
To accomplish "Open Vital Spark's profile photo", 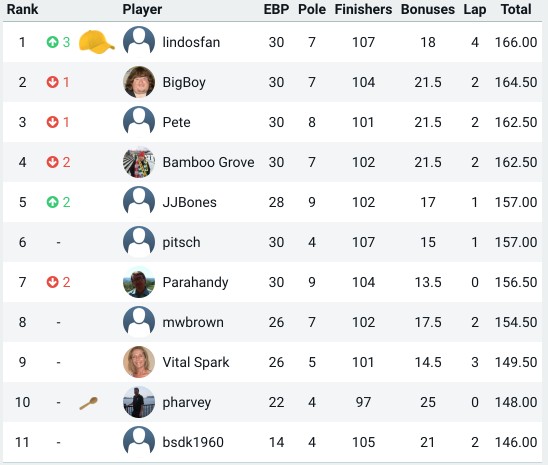I will pyautogui.click(x=139, y=362).
